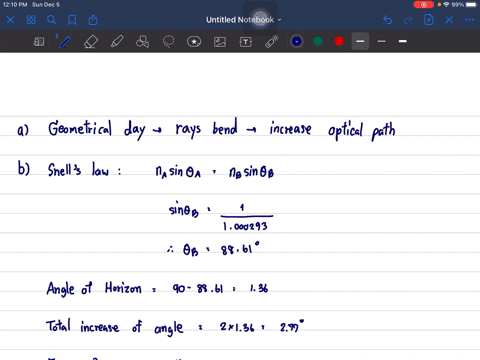Select the Text box tool
The height and width of the screenshot is (360, 480).
tap(246, 42)
